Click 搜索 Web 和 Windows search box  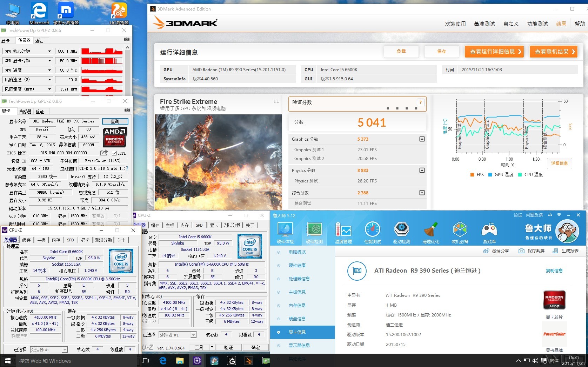pyautogui.click(x=76, y=361)
